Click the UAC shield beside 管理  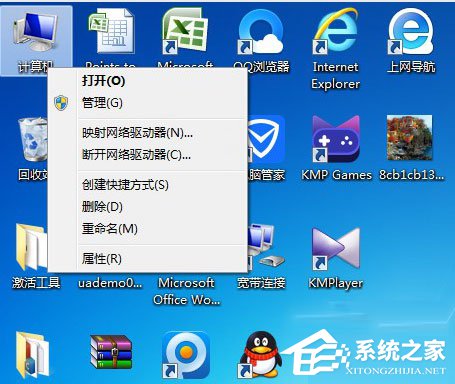coord(61,103)
